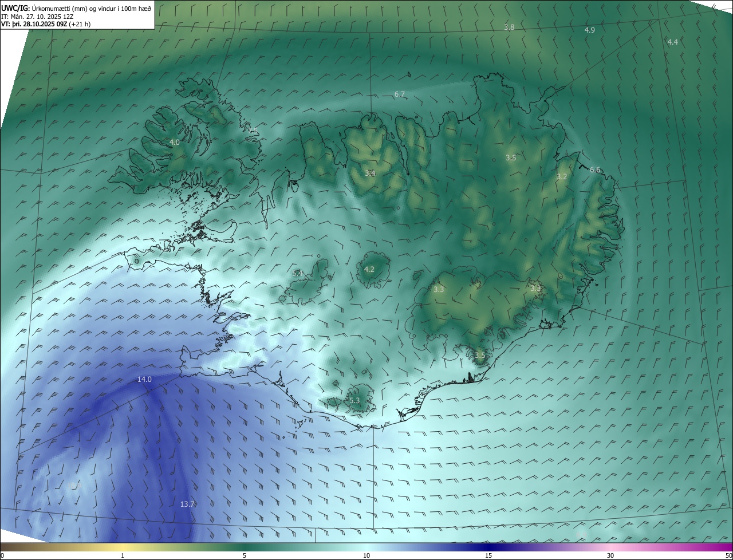Click the 4.2 value label on the round glacier
The height and width of the screenshot is (560, 733).
(x=369, y=269)
